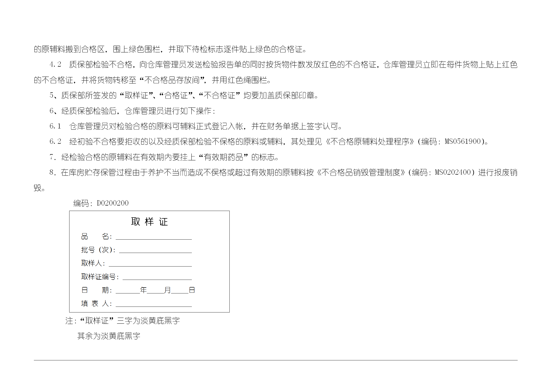The image size is (555, 392).
Task: Click the document code MS0202400
Action: click(453, 172)
